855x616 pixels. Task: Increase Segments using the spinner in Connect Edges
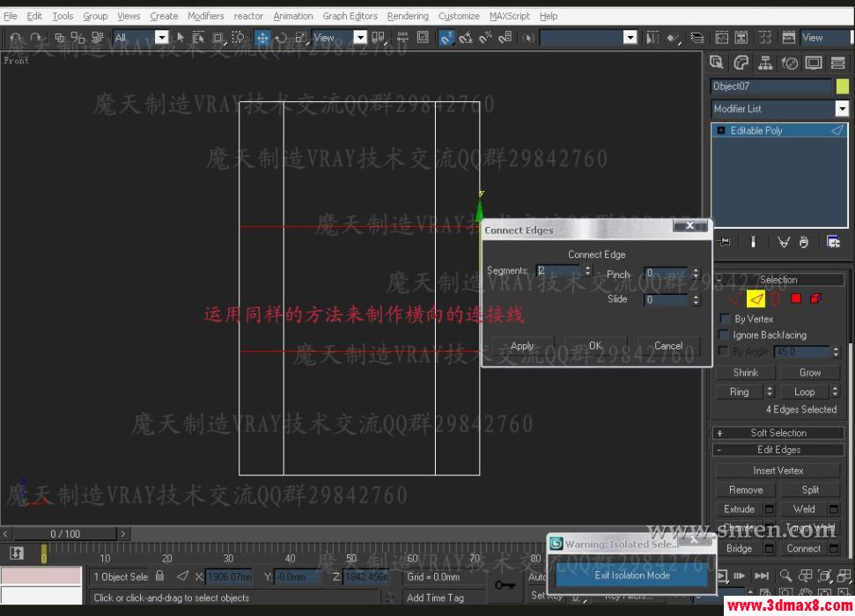click(587, 268)
